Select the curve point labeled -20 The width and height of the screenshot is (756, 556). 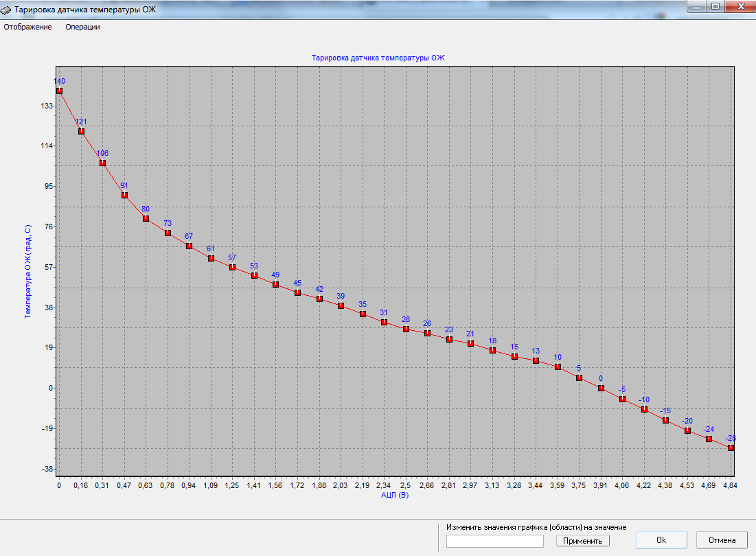click(687, 431)
